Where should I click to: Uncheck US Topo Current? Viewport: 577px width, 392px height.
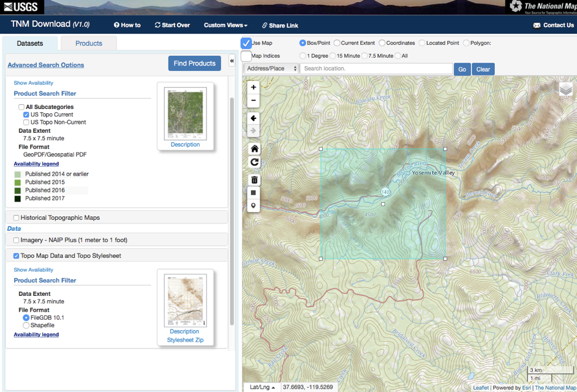26,115
